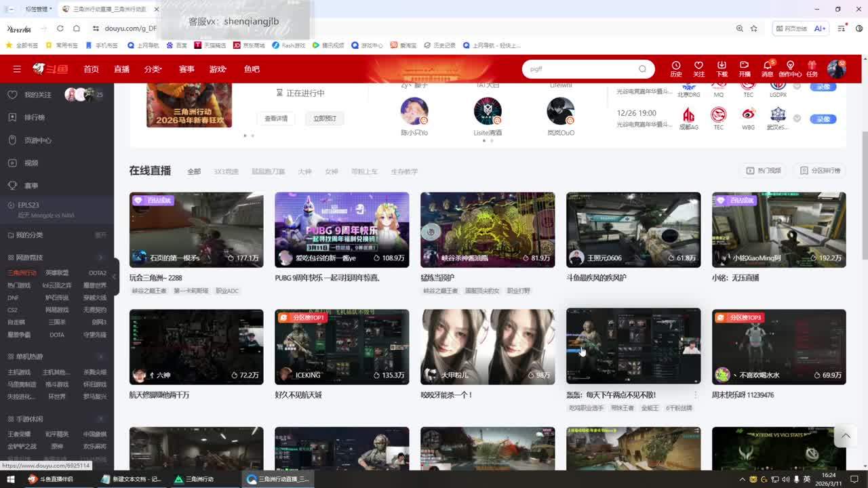868x488 pixels.
Task: Click the 任务 gift icon
Action: pos(812,66)
